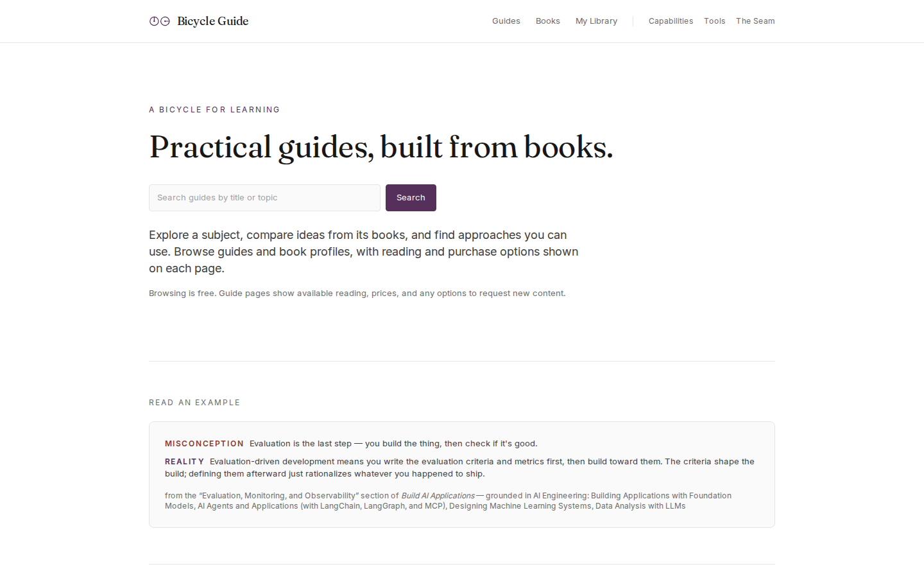Open the Bicycle Guide home title

[x=212, y=21]
